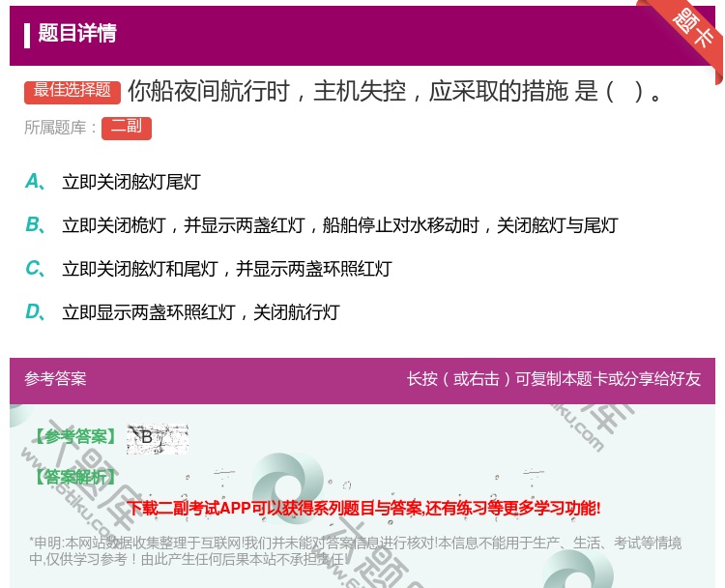
Task: Choose option D 立即显示两盏环照红灯
Action: tap(201, 312)
